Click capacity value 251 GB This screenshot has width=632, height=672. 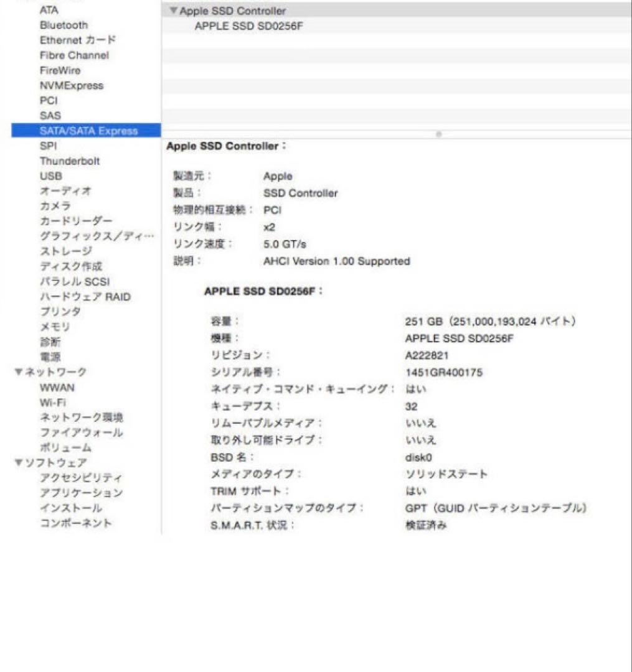490,322
